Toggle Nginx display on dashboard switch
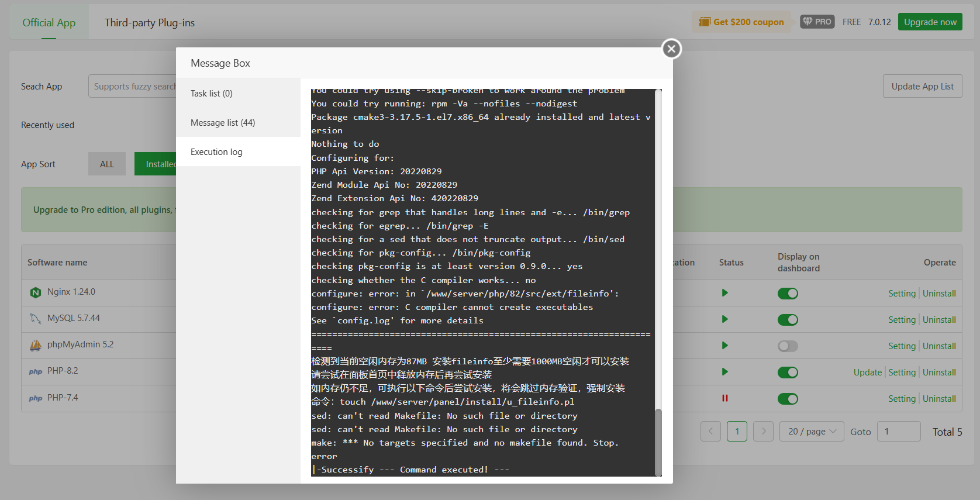Viewport: 980px width, 500px height. click(x=787, y=294)
